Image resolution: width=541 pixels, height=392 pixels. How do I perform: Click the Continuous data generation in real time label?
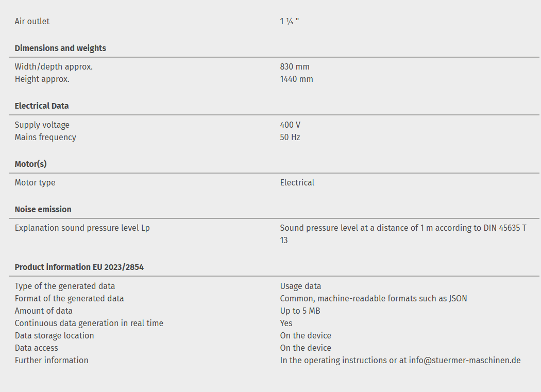click(89, 323)
